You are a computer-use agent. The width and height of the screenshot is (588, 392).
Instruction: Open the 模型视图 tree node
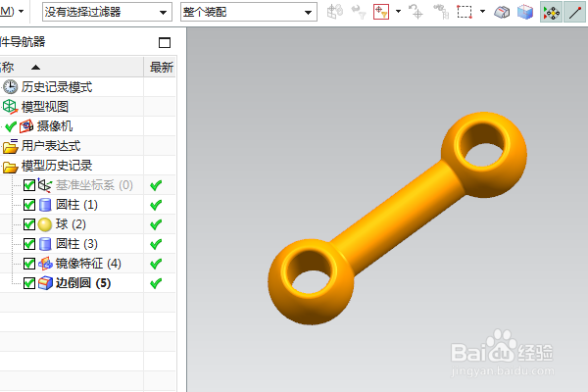tap(45, 107)
